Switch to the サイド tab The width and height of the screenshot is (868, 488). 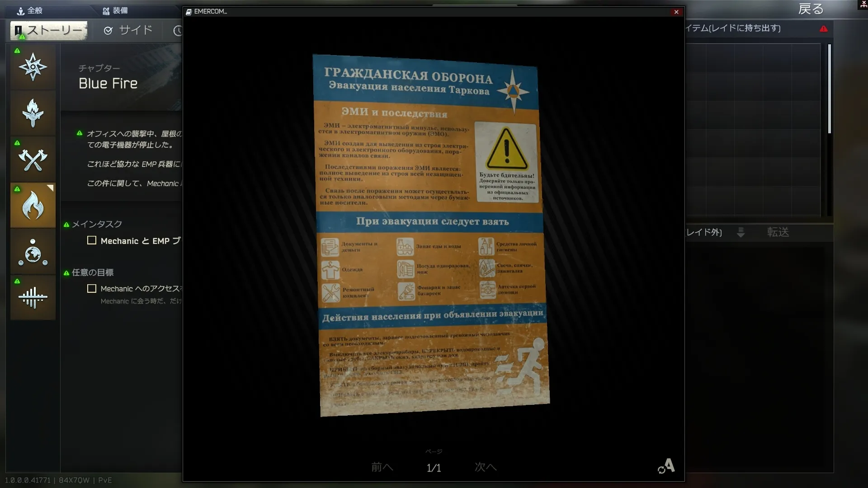[128, 30]
